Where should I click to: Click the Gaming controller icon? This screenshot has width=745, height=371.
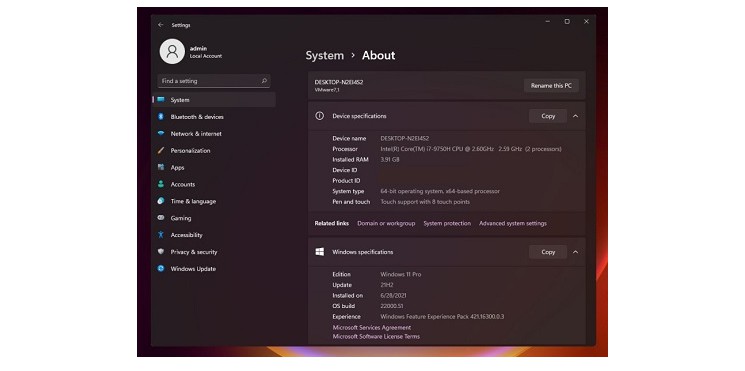pos(161,218)
